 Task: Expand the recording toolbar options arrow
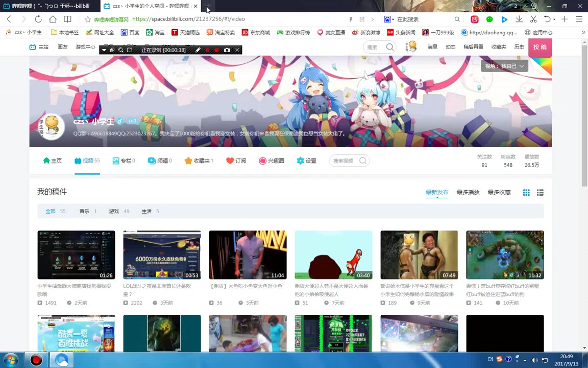105,50
